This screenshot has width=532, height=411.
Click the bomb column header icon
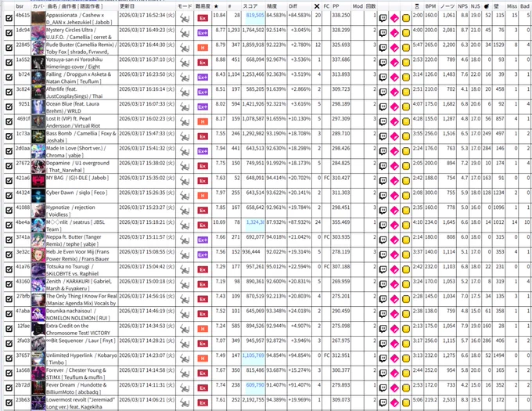coord(487,6)
